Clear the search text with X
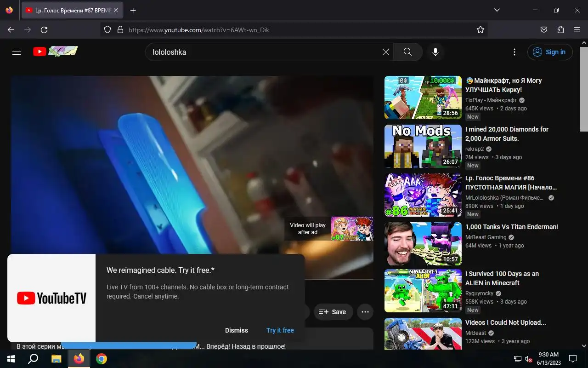 pyautogui.click(x=386, y=52)
